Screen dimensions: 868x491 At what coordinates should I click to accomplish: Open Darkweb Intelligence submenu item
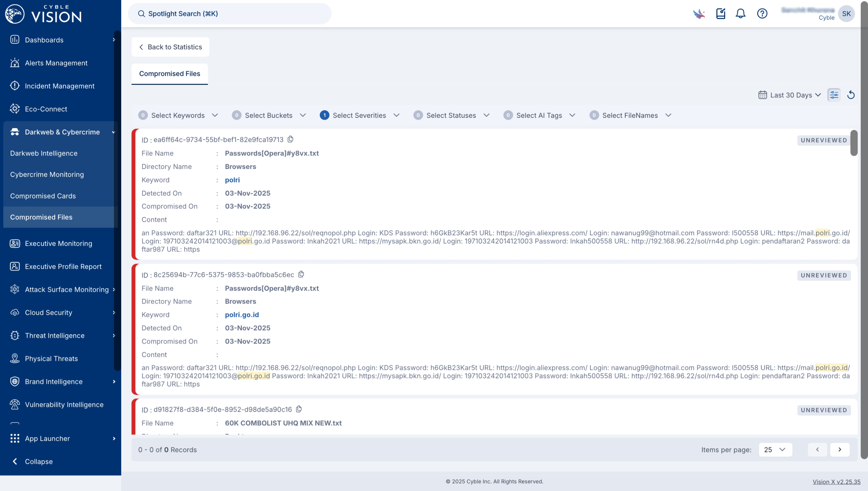coord(44,153)
